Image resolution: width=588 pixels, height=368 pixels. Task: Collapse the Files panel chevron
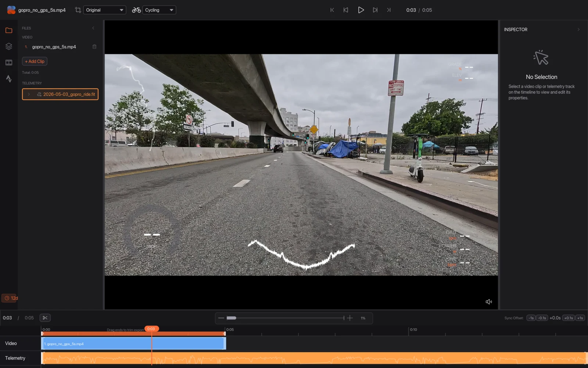(x=93, y=28)
